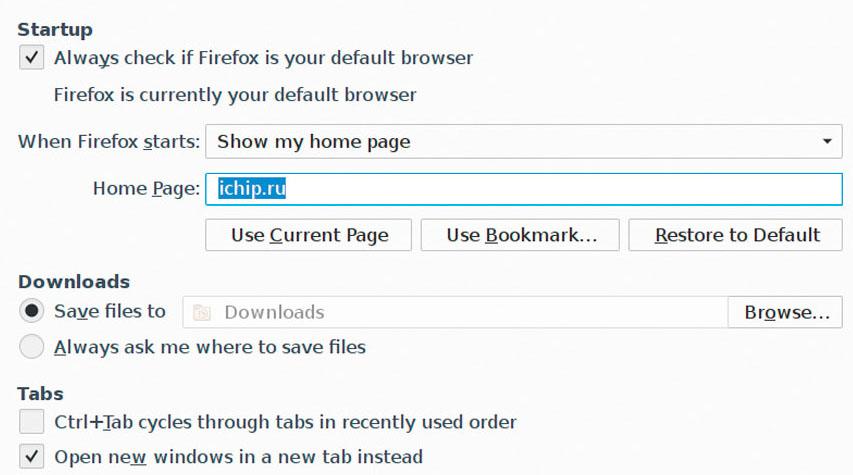
Task: Click the Downloads folder path box
Action: coord(455,312)
